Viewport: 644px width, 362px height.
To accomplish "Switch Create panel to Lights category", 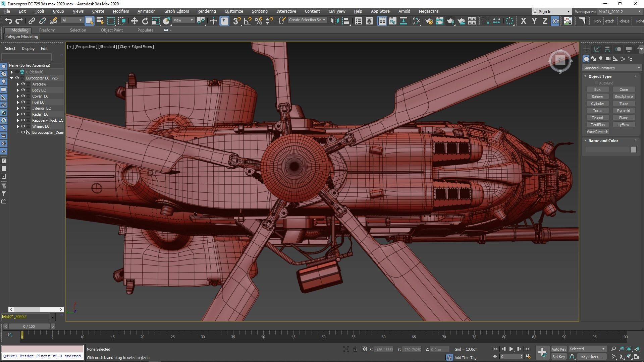I will point(601,59).
